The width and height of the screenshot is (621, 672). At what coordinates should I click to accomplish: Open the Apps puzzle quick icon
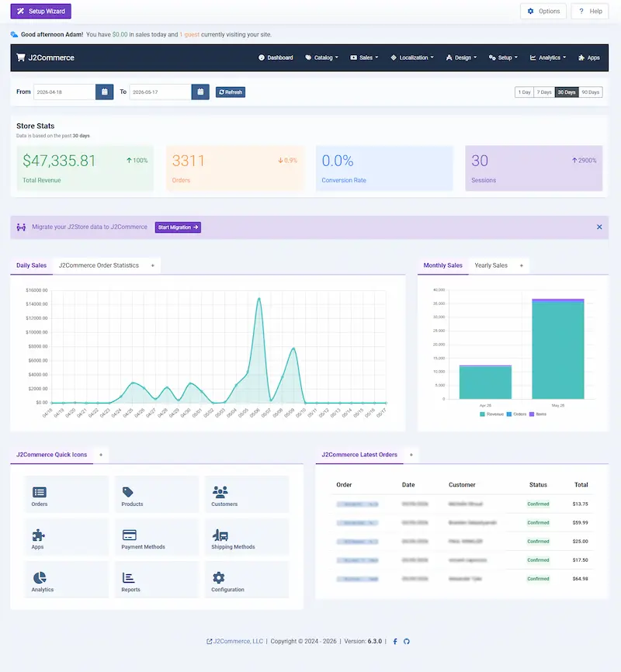[67, 536]
